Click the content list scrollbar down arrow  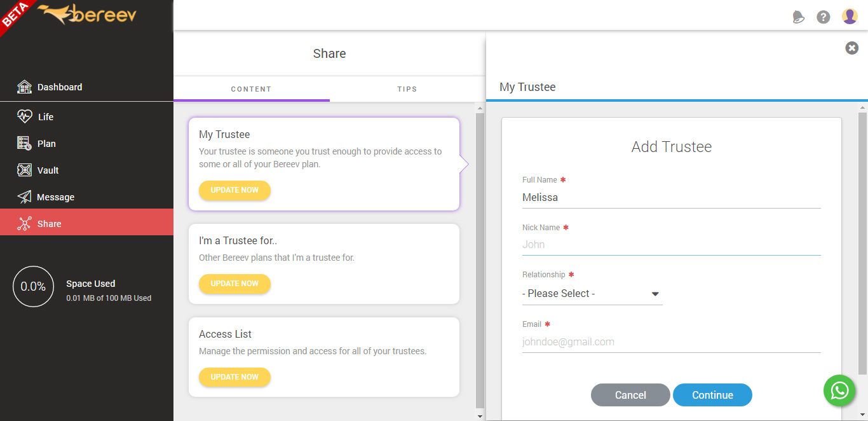click(x=480, y=416)
